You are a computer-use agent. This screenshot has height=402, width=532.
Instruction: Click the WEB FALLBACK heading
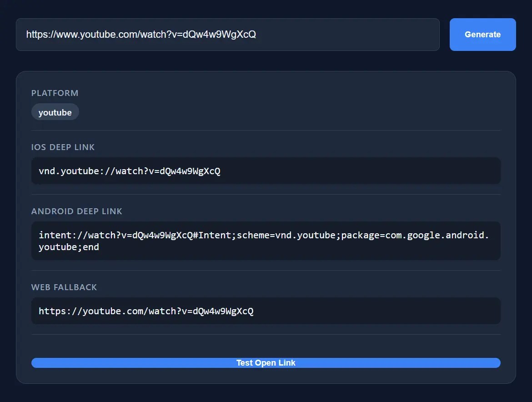coord(64,287)
